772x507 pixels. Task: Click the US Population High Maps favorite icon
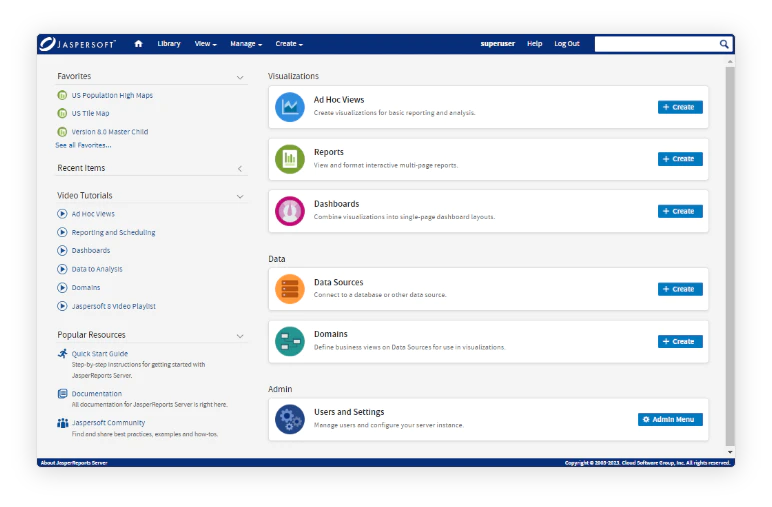tap(62, 95)
